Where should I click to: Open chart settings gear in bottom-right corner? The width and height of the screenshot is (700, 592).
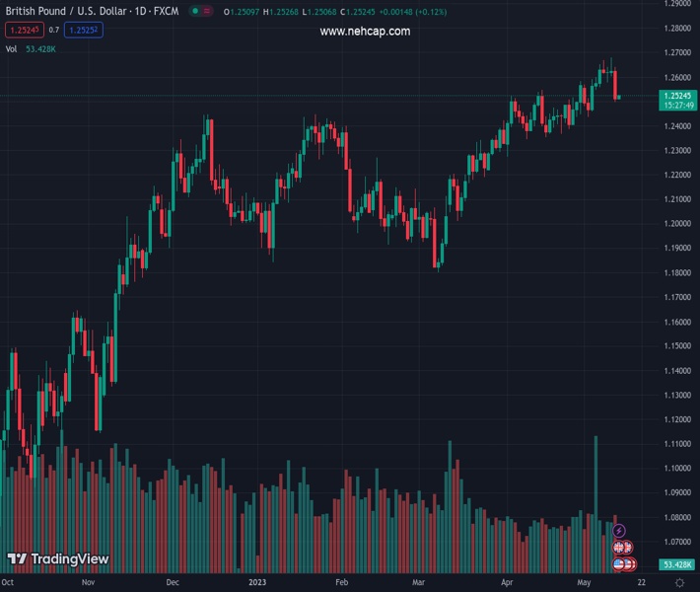679,583
